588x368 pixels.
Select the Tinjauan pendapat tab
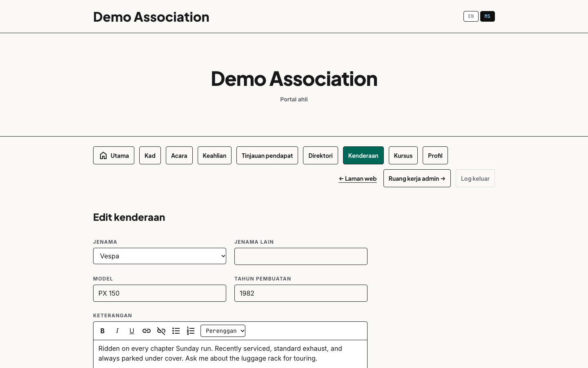click(x=267, y=155)
